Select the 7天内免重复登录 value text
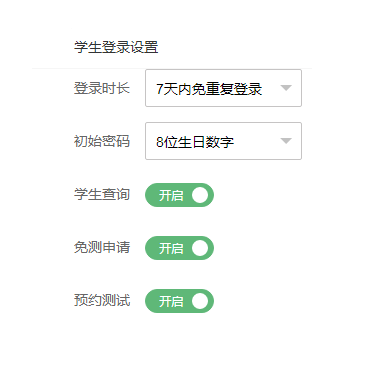This screenshot has height=366, width=366. (209, 89)
